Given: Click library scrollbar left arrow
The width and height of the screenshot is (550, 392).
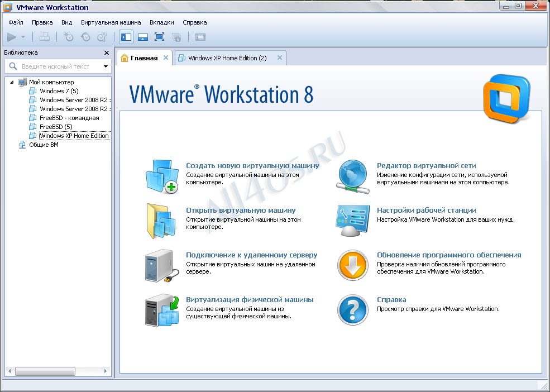Looking at the screenshot, I should pos(9,371).
